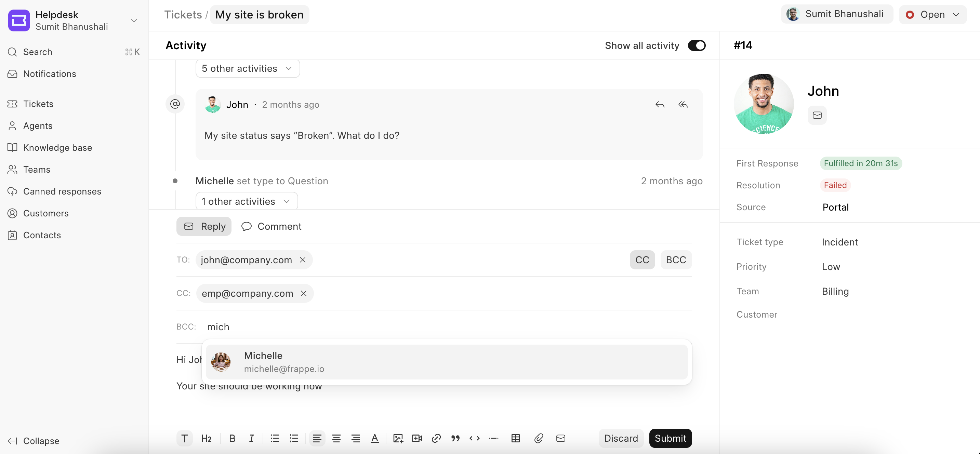Expand the 1 other activities section
980x454 pixels.
245,201
